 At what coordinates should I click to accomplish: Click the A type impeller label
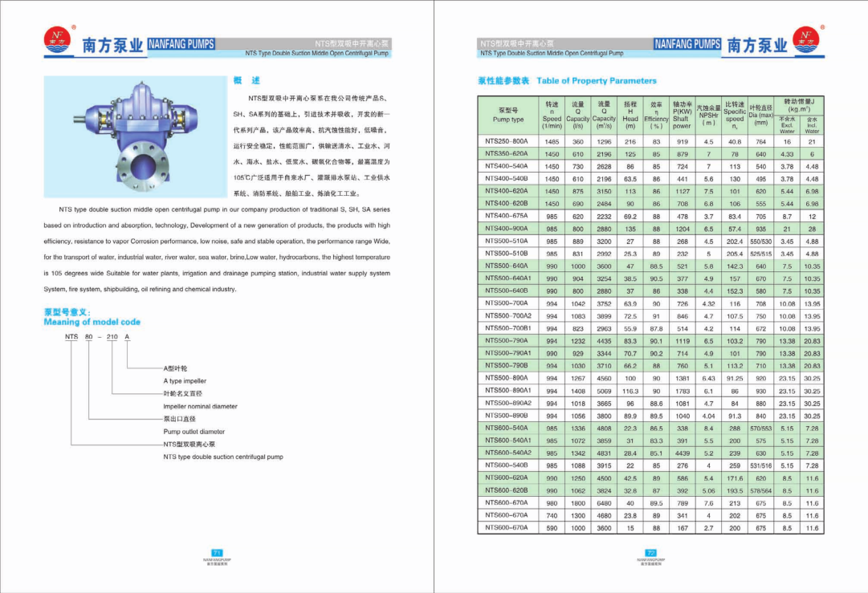tap(185, 381)
